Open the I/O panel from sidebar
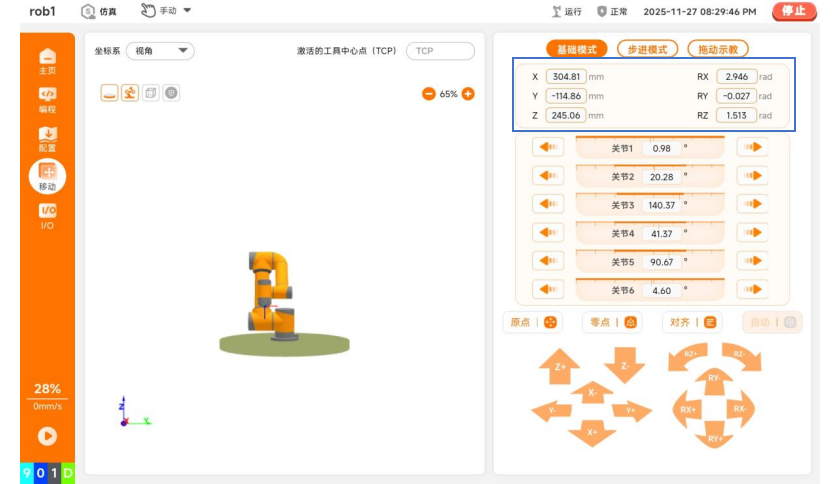 (47, 215)
